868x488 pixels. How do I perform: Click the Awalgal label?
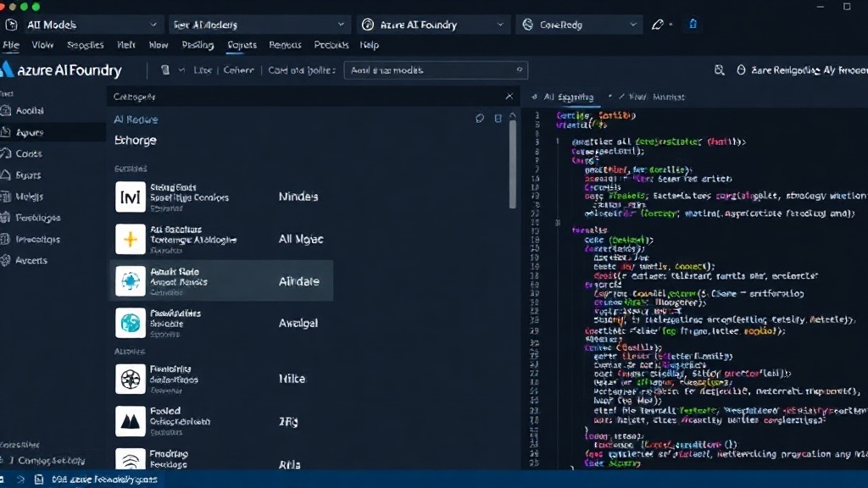[x=298, y=323]
